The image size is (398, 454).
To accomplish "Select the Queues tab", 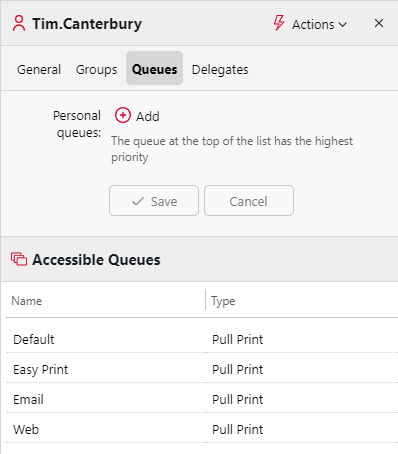I will point(154,68).
